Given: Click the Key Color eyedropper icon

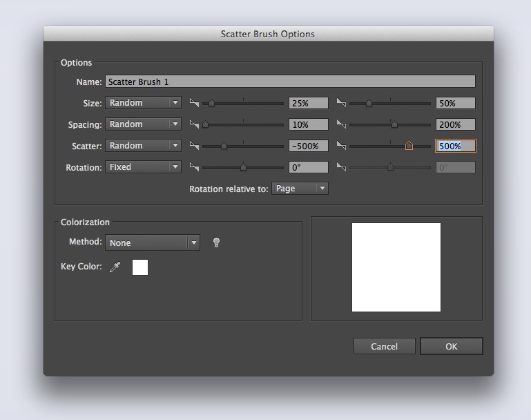Looking at the screenshot, I should click(x=115, y=267).
